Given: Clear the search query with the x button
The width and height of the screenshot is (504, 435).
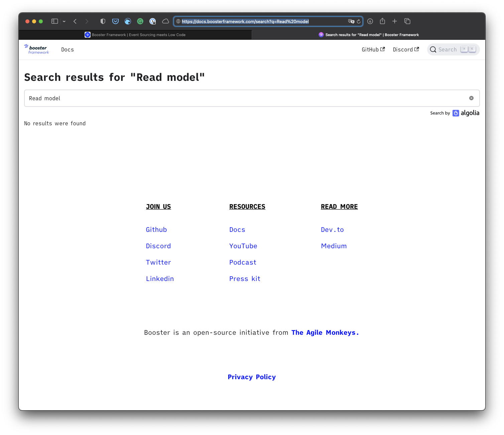Looking at the screenshot, I should pos(471,98).
